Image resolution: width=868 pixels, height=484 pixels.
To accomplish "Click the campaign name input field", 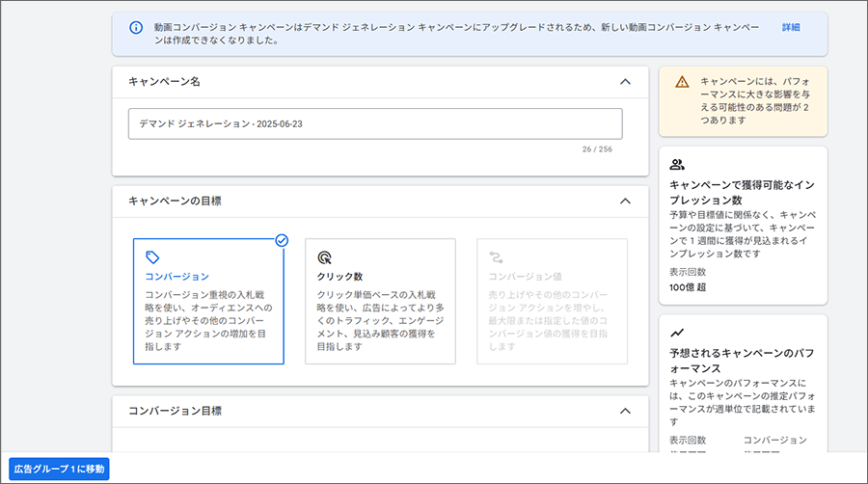I will 375,124.
